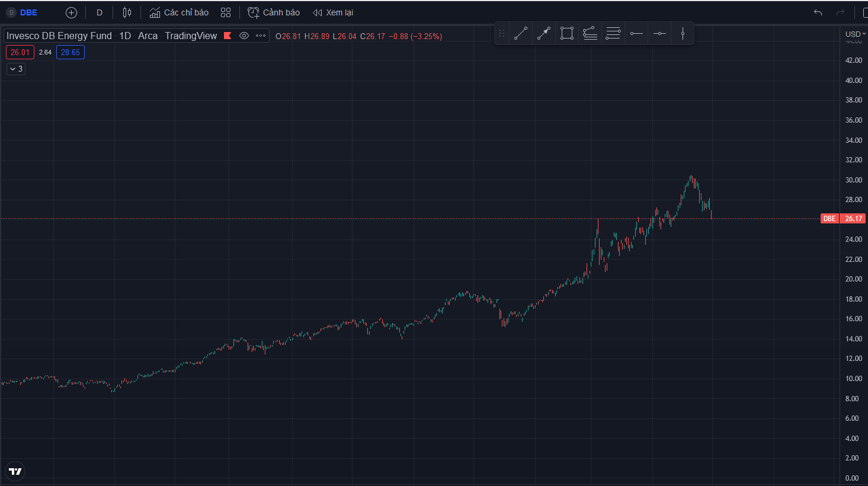Select the Vertical Line drawing tool

683,34
